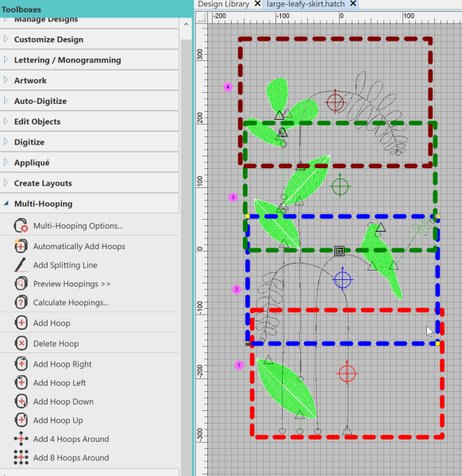Select Add 4 Hoops Around icon
Viewport: 462px width, 476px height.
pyautogui.click(x=21, y=439)
